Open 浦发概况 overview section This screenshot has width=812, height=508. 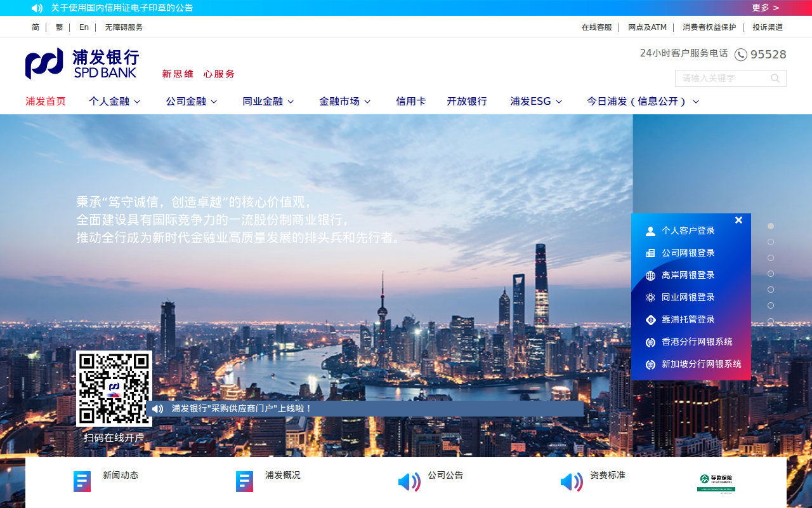(283, 476)
